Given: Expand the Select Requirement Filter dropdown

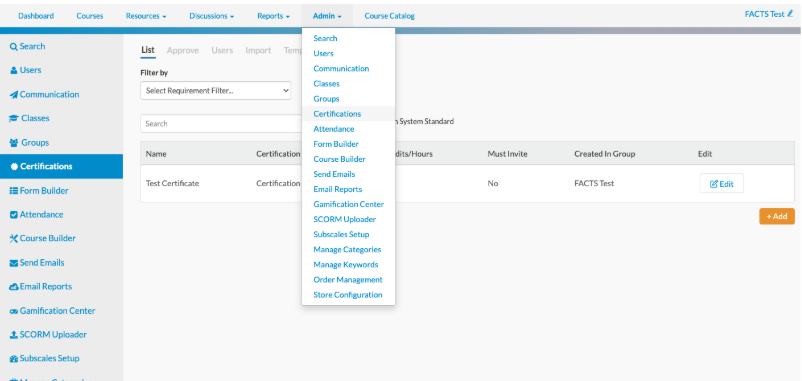Looking at the screenshot, I should [x=216, y=91].
